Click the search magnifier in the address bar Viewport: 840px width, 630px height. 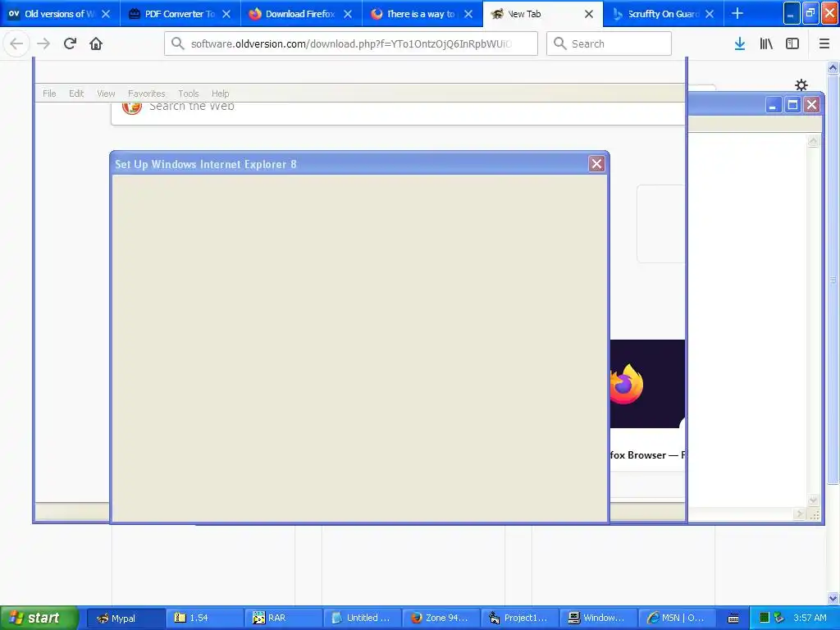click(x=178, y=43)
